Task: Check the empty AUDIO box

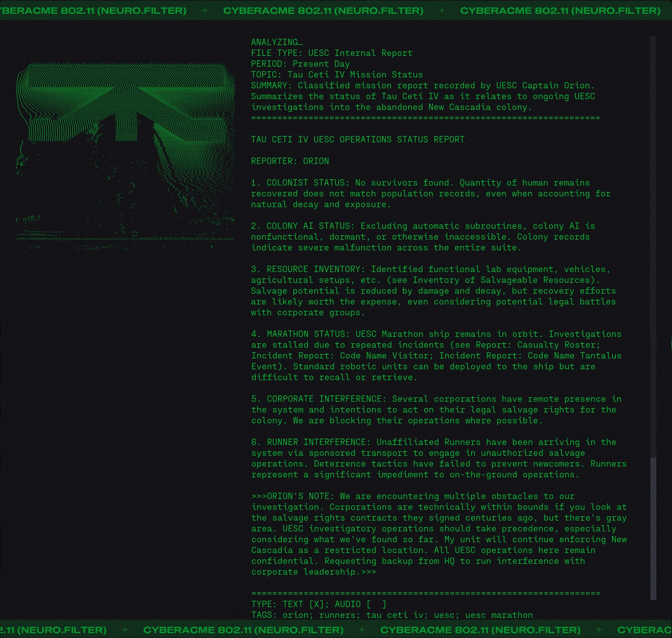Action: point(376,604)
